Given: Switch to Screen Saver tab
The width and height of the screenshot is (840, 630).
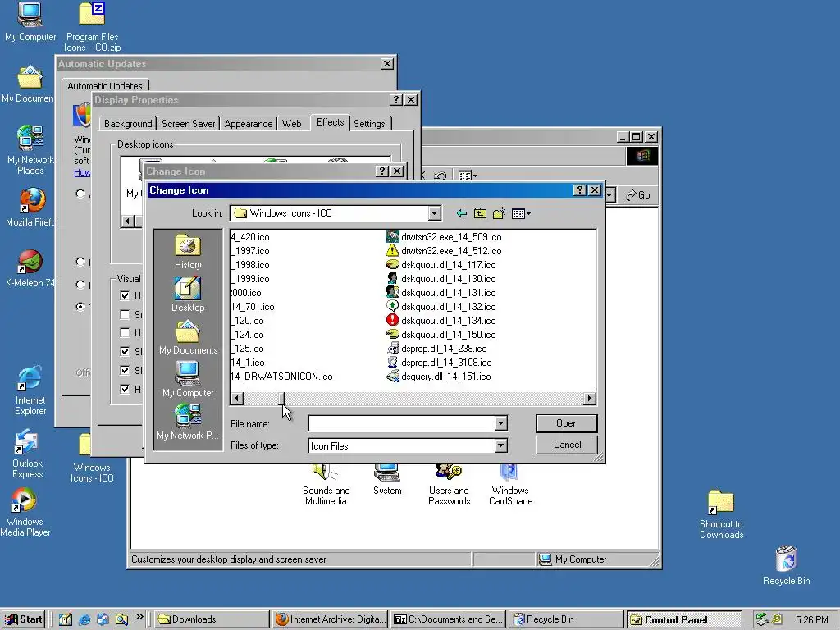Looking at the screenshot, I should tap(188, 124).
